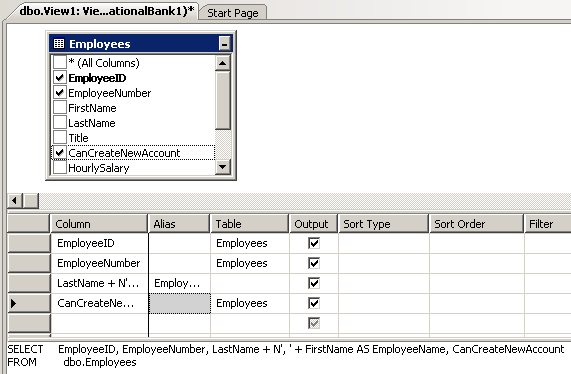Click the Output column header
571x374 pixels.
point(314,224)
